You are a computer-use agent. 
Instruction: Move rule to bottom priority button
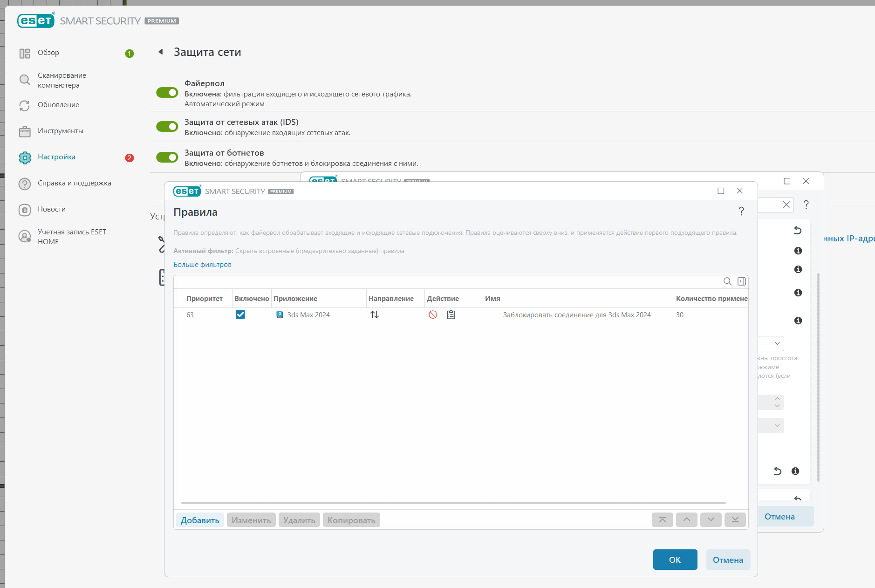(735, 520)
